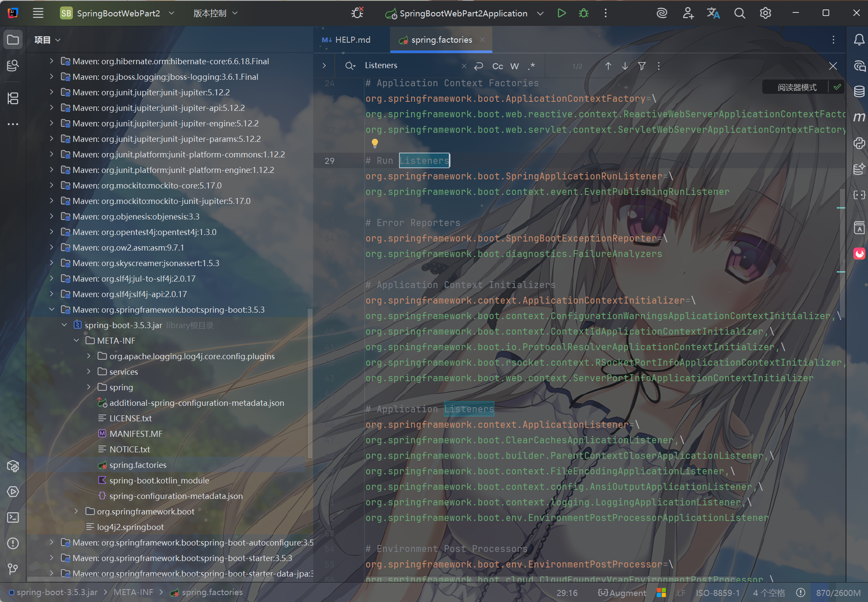
Task: Switch to HELP.md tab
Action: 346,40
